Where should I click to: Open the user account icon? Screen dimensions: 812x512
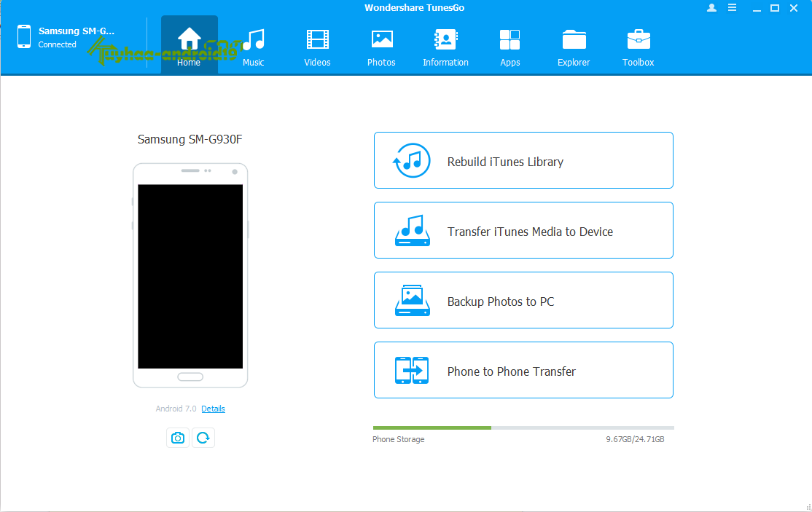tap(711, 8)
